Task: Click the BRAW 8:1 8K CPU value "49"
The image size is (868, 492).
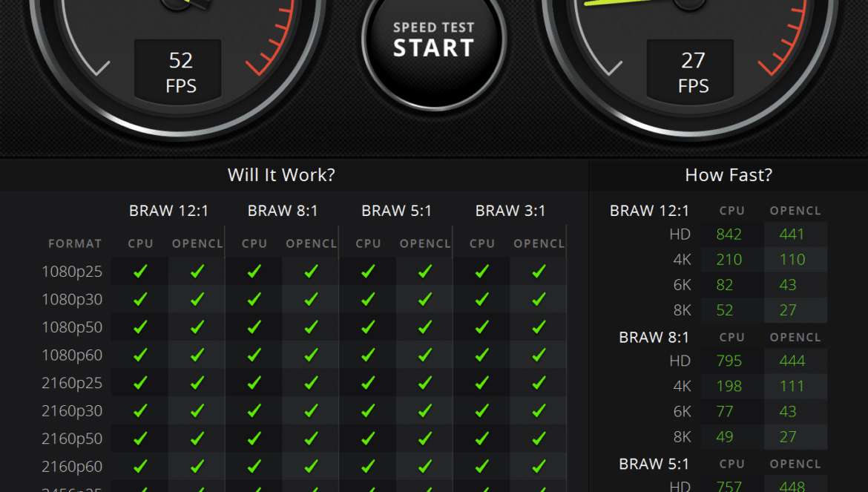Action: tap(725, 436)
